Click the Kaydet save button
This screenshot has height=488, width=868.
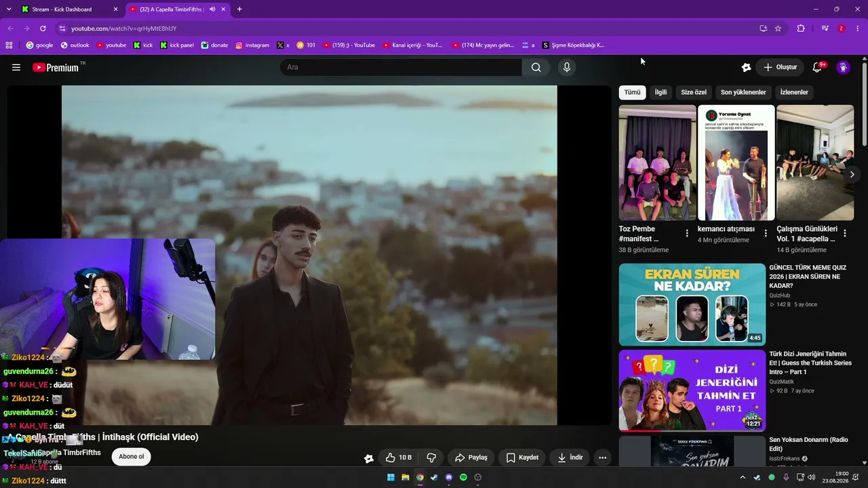coord(522,457)
